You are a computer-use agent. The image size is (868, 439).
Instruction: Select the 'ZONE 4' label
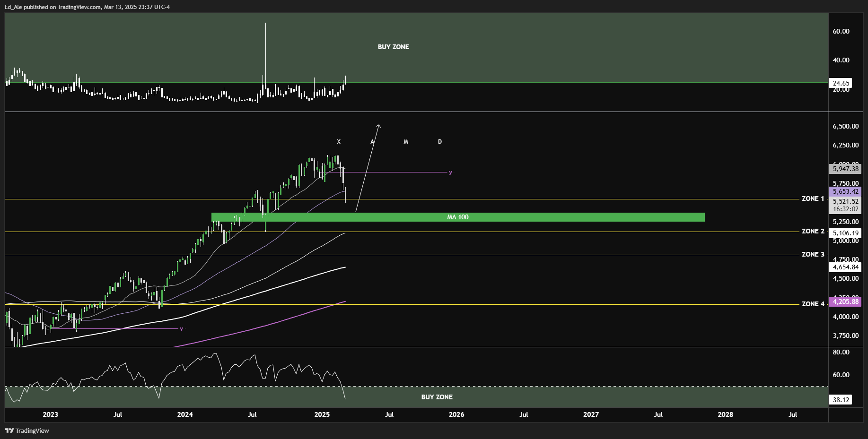tap(813, 304)
